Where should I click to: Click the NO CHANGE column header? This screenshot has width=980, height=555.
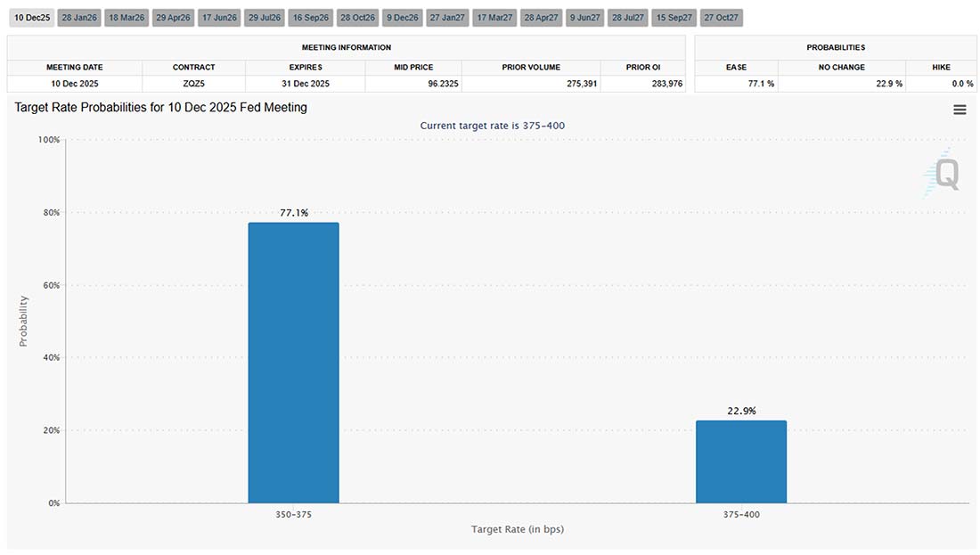(842, 67)
